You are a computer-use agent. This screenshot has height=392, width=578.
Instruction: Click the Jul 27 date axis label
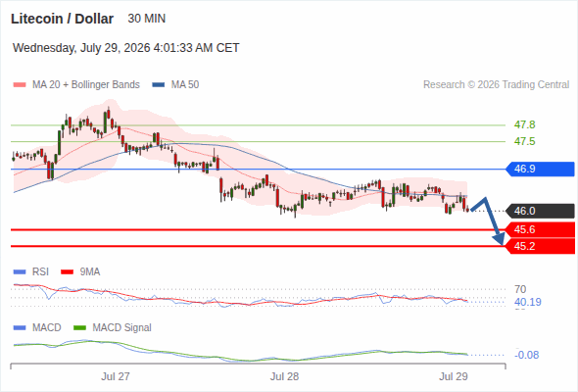(x=116, y=376)
